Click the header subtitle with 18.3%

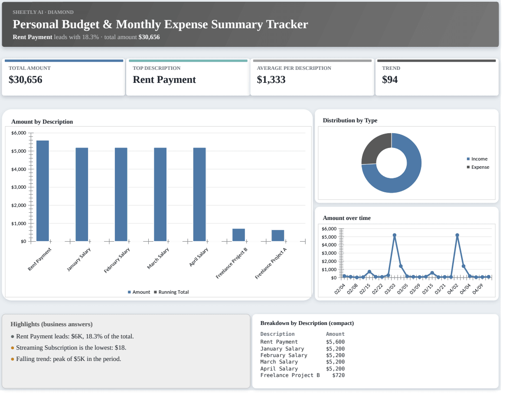coord(86,37)
